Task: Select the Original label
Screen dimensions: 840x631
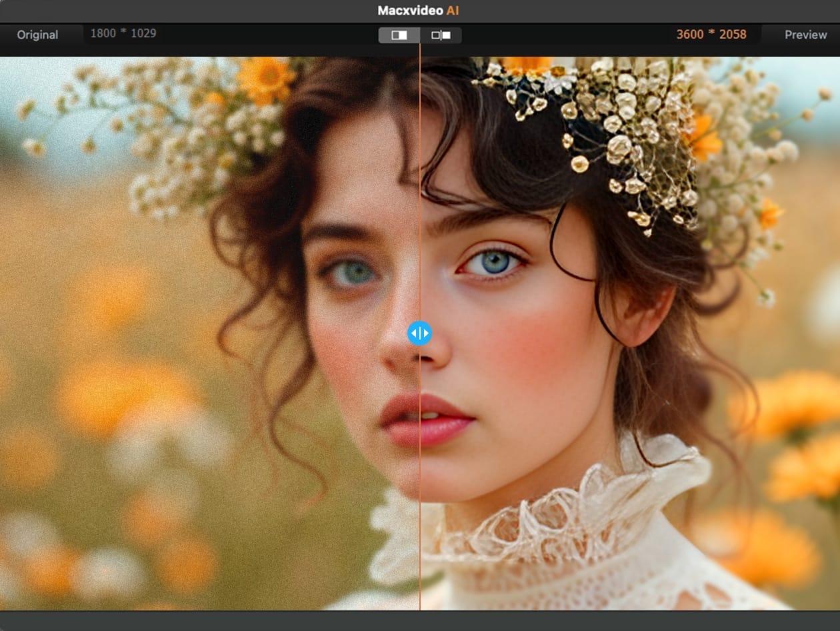Action: click(37, 35)
